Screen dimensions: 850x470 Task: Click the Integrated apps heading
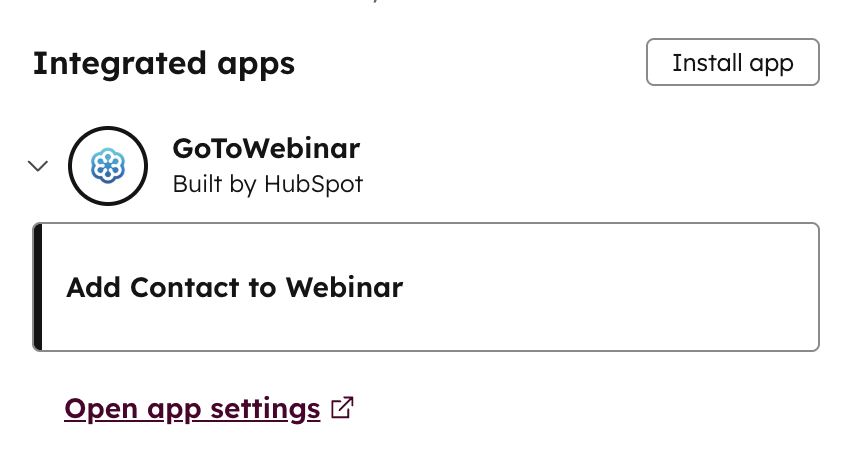point(164,64)
